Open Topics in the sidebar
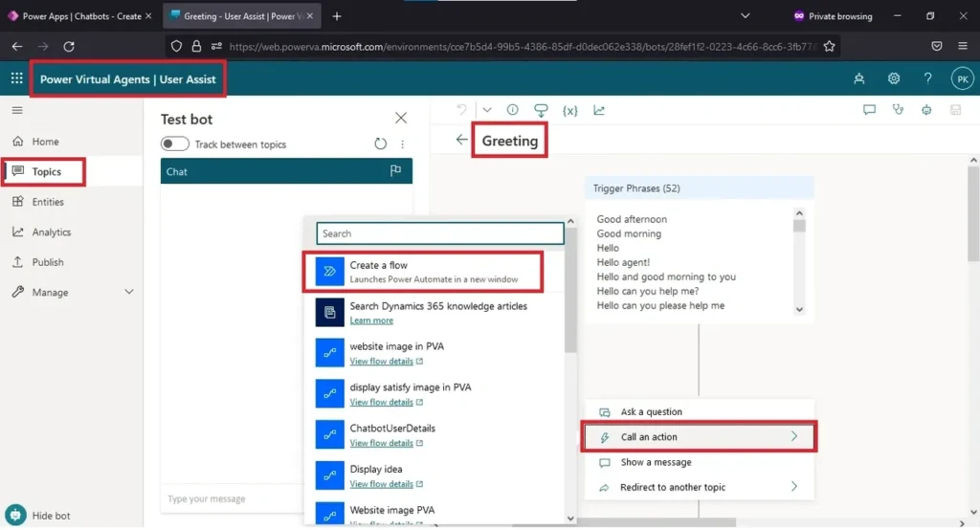 point(46,171)
